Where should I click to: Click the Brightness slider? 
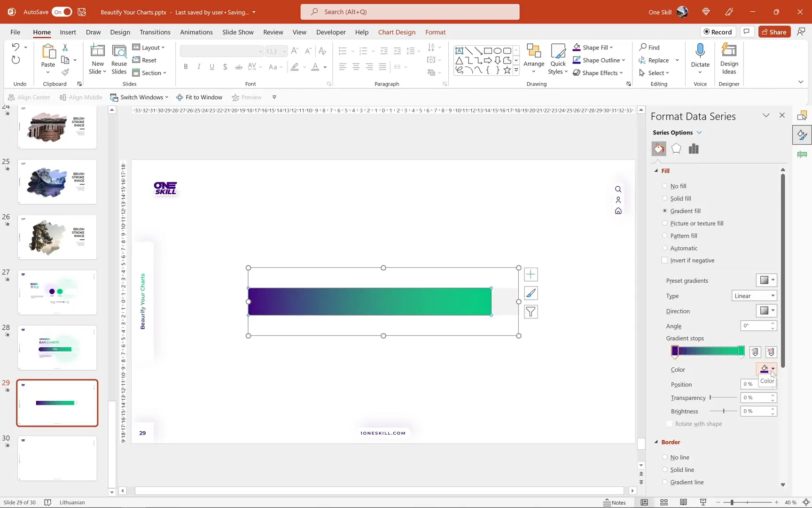(x=724, y=411)
